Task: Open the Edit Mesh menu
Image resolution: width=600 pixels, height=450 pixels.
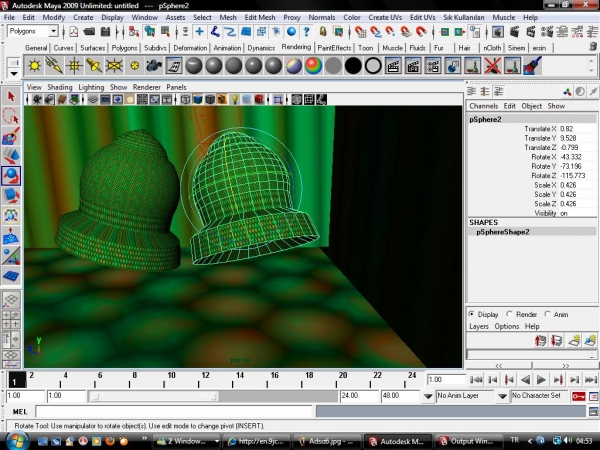Action: click(x=260, y=17)
